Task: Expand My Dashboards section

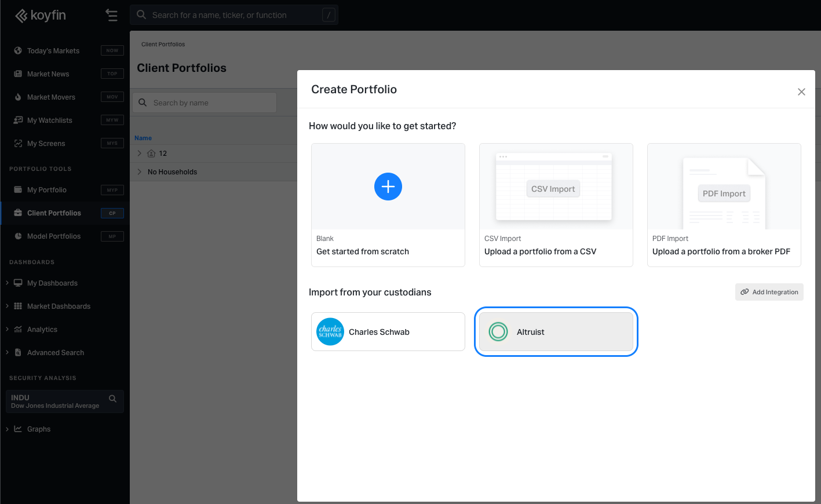Action: point(7,283)
